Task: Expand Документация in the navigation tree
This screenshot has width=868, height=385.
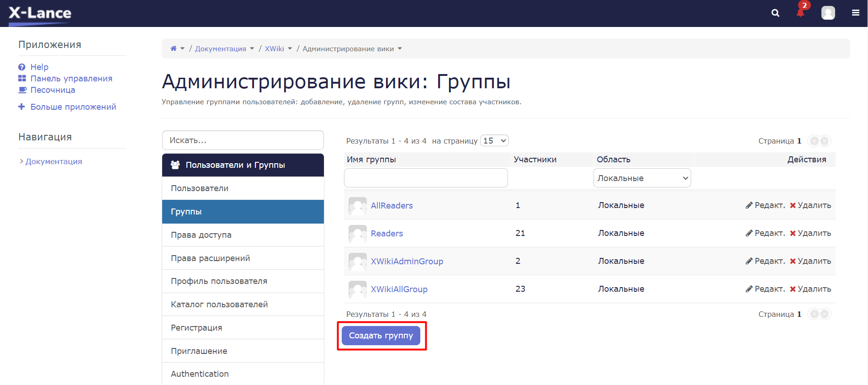Action: coord(21,161)
